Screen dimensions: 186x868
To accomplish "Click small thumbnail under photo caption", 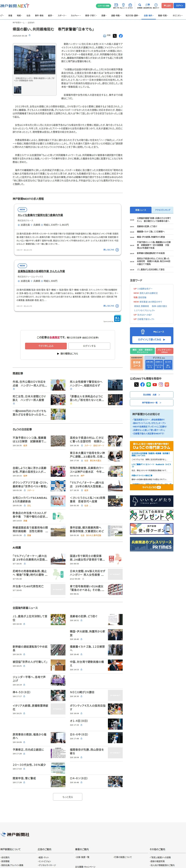I will tap(18, 90).
